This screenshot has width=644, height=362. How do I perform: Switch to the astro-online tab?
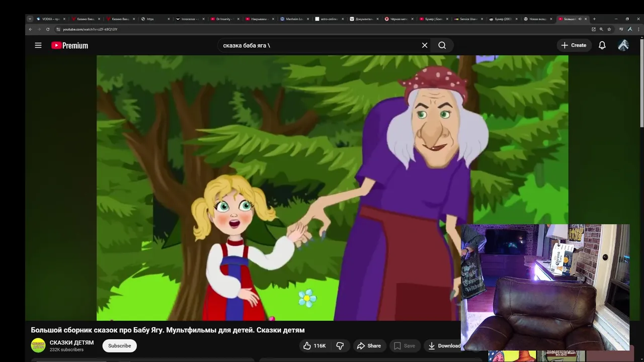click(329, 19)
